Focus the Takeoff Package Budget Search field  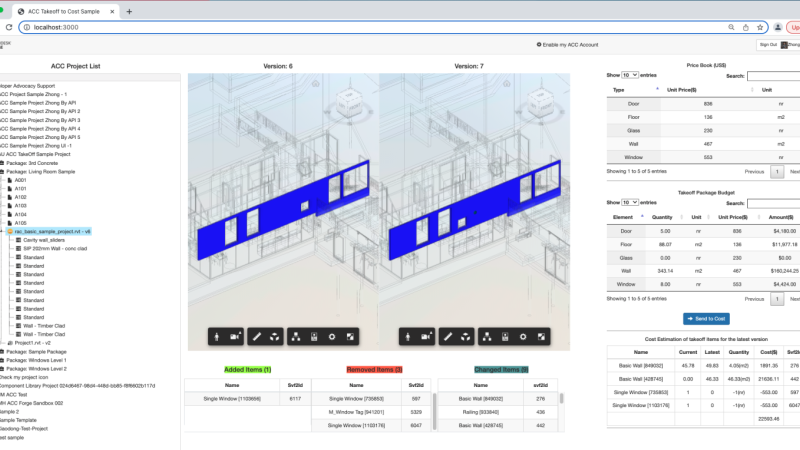(x=773, y=204)
